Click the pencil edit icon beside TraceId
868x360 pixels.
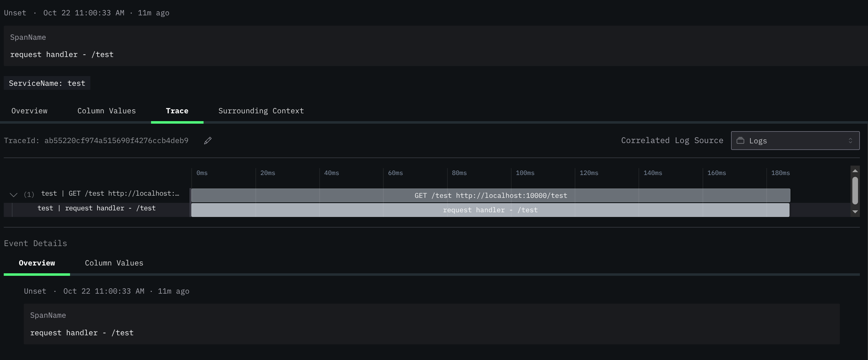[x=208, y=140]
